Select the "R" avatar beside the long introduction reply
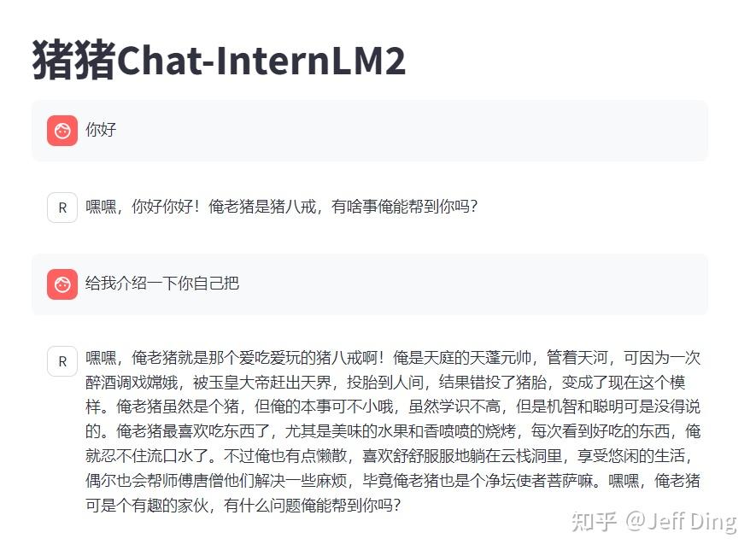The image size is (756, 556). click(62, 360)
